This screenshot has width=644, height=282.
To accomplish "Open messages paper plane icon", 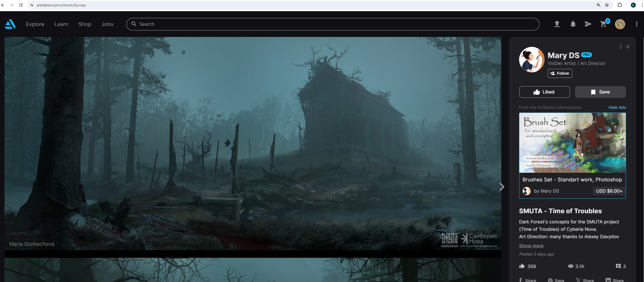I will pos(588,24).
